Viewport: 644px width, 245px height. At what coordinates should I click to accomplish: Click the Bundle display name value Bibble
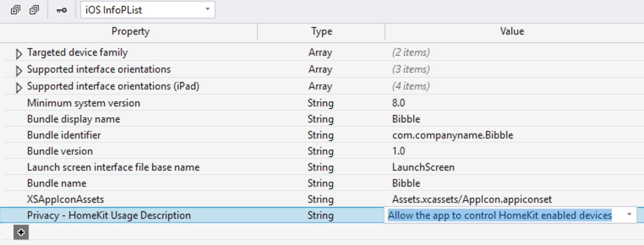coord(406,119)
